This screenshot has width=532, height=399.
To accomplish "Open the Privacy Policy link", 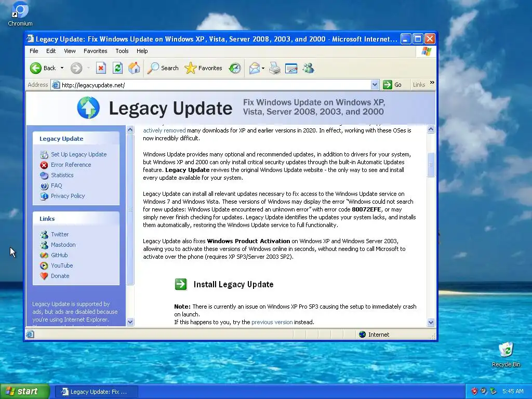I will [68, 196].
